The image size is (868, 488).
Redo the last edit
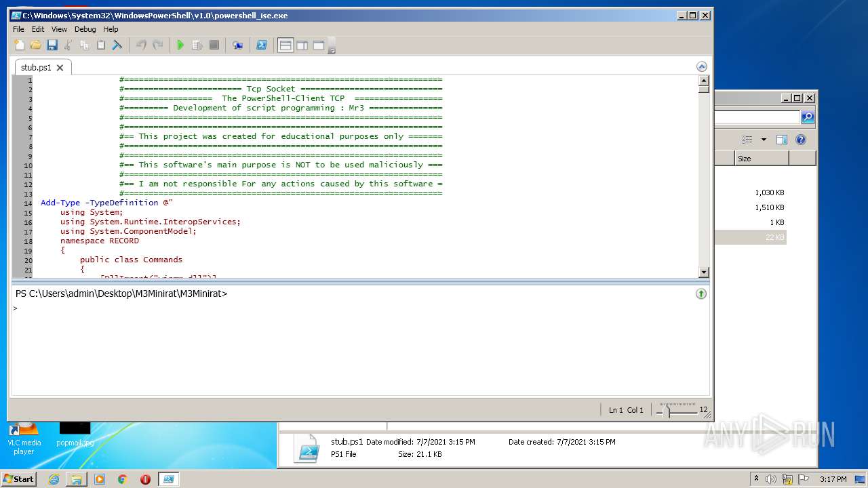tap(157, 45)
